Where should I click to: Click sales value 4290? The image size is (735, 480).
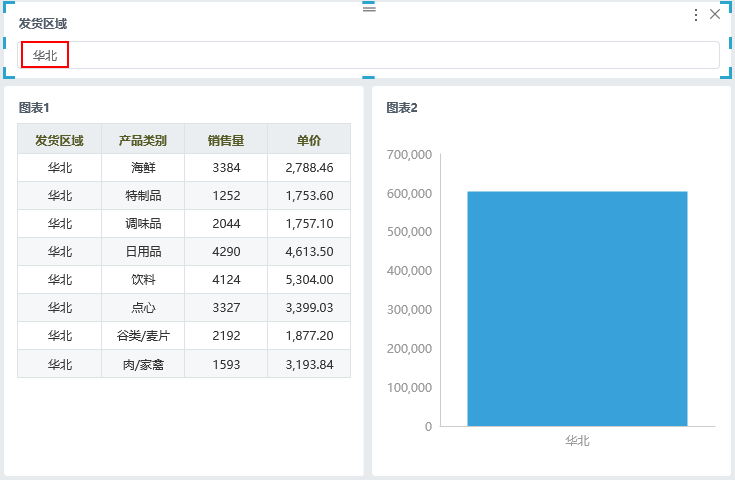point(226,252)
